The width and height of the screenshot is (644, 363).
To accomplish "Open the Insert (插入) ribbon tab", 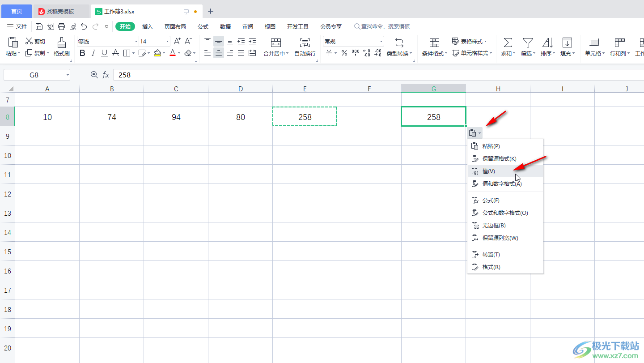I will [x=148, y=26].
